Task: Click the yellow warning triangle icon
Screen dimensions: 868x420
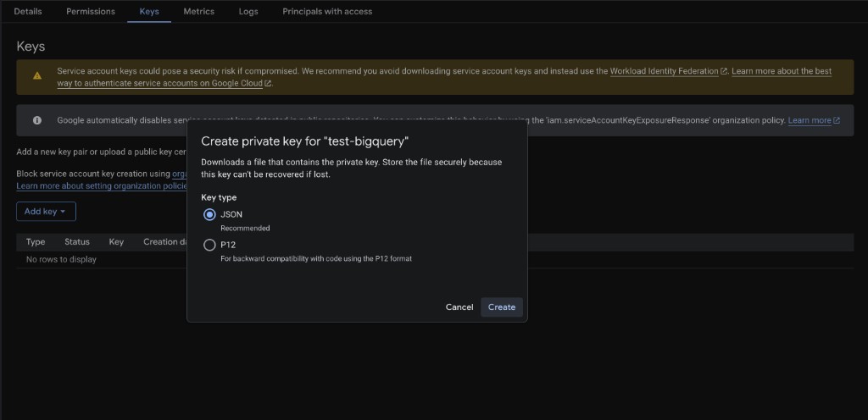Action: click(37, 75)
